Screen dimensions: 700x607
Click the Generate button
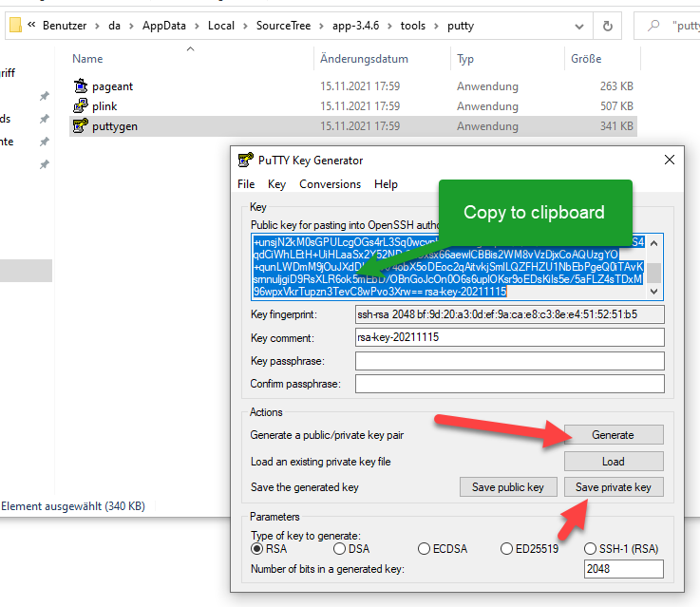614,435
